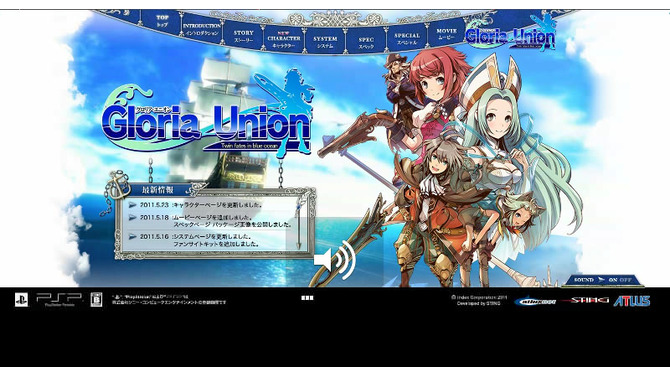Go to the STORY page
670x377 pixels.
243,36
